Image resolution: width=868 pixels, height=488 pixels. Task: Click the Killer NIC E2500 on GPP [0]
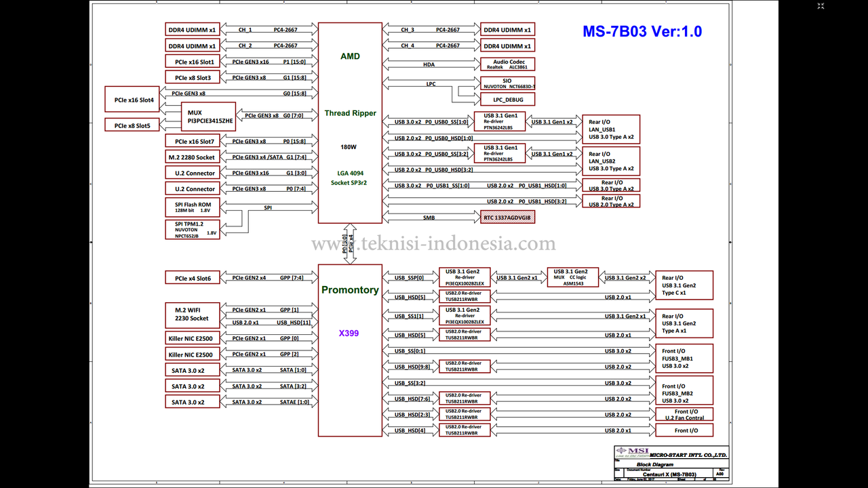coord(193,338)
